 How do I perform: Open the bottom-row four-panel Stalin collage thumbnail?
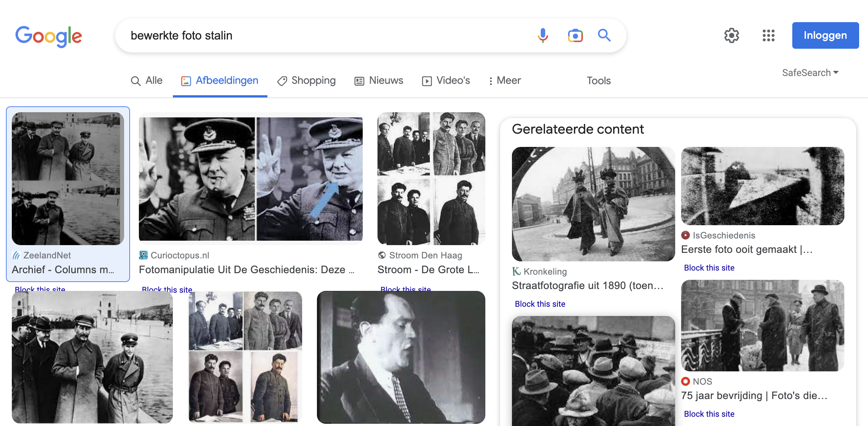coord(245,357)
